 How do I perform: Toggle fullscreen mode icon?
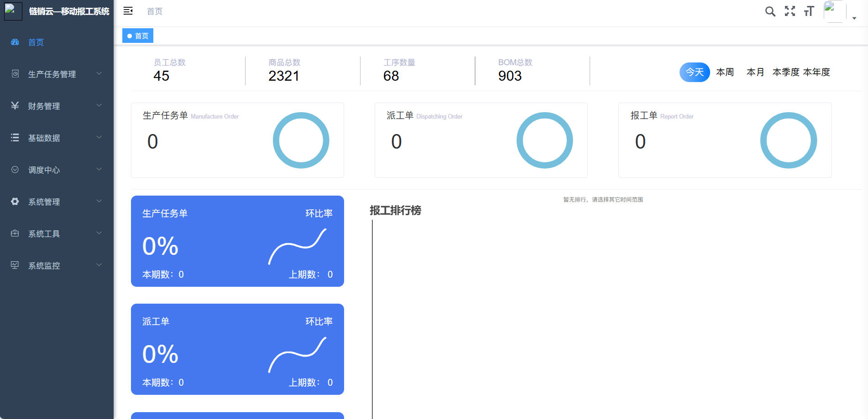click(x=790, y=11)
